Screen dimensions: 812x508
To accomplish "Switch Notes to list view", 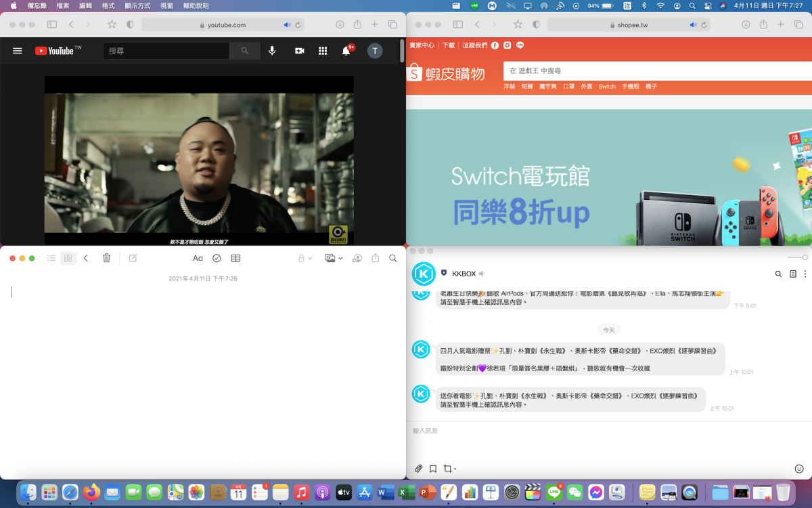I will [51, 258].
